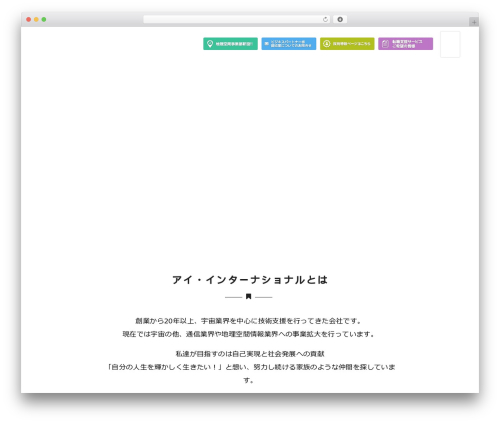The width and height of the screenshot is (500, 423).
Task: Click the line 私達が目指すのは自己実現と社会発展への貢献
Action: [x=250, y=354]
